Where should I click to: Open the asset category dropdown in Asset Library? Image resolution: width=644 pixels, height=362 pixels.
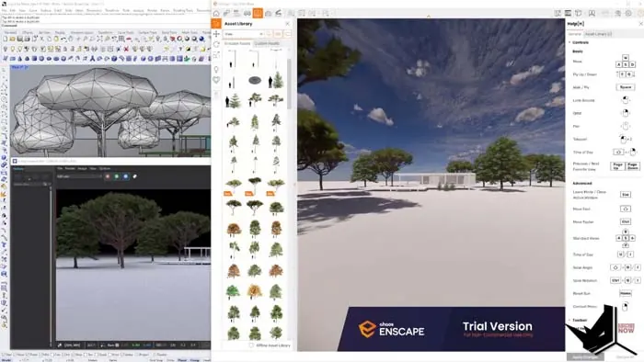tap(244, 34)
